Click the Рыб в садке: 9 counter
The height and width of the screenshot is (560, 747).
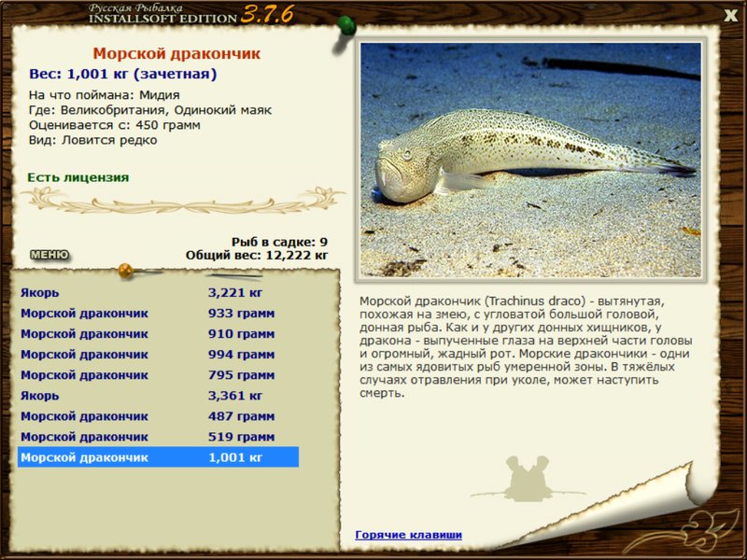tap(279, 242)
